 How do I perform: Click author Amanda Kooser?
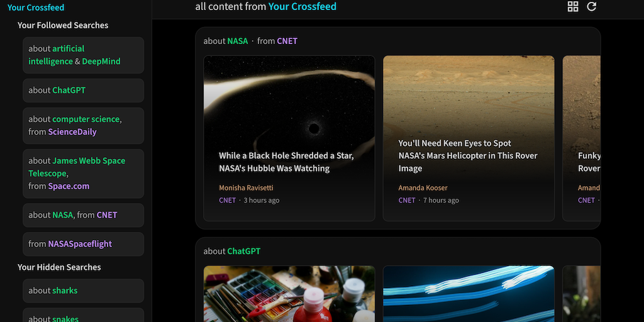tap(423, 187)
